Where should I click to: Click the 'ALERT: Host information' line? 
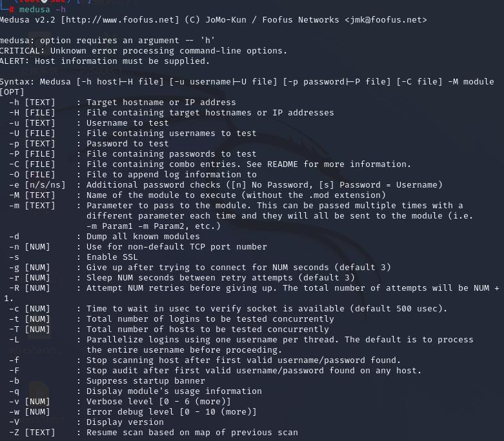105,61
